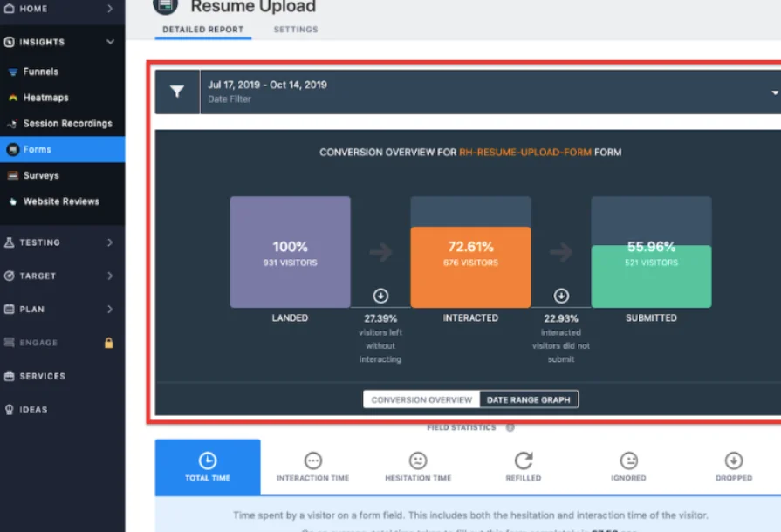The height and width of the screenshot is (532, 781).
Task: Switch to the Settings tab
Action: click(295, 30)
